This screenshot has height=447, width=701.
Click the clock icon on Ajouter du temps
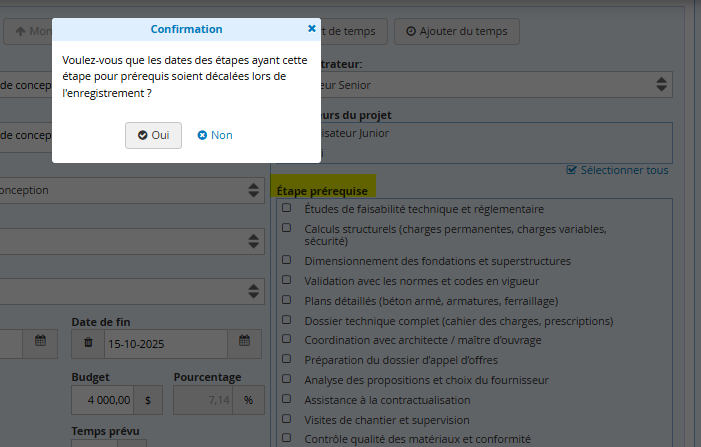(x=411, y=31)
